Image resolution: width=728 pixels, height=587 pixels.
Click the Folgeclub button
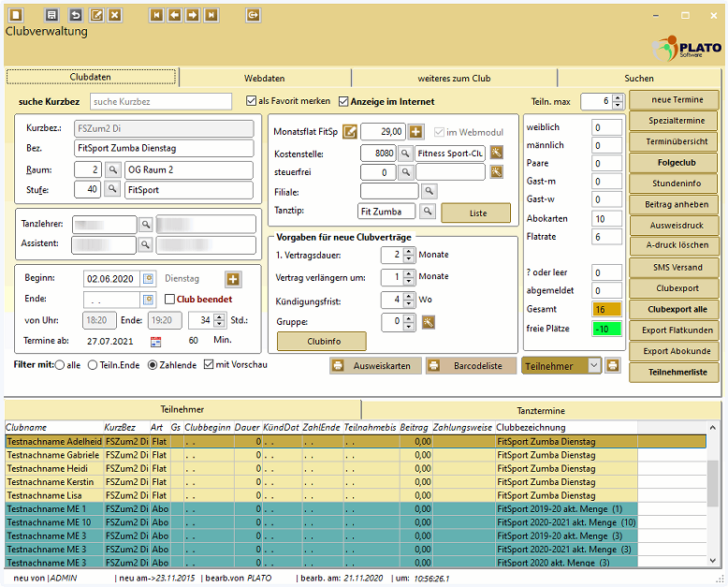[x=674, y=163]
